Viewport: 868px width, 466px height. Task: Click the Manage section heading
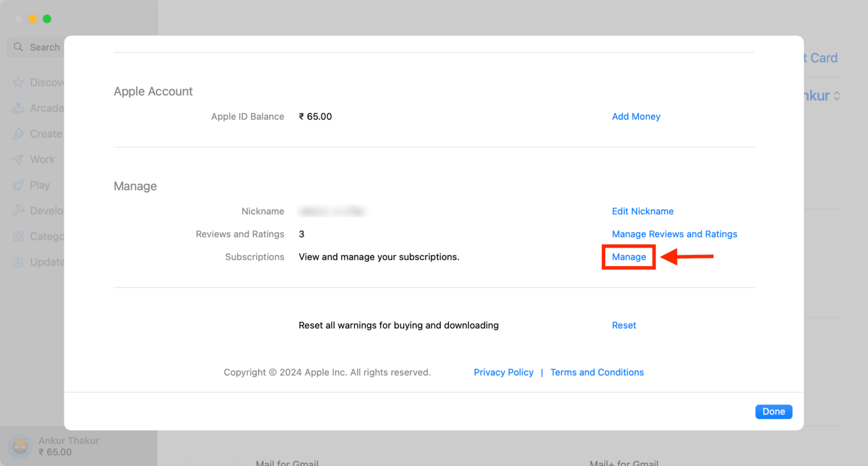135,186
